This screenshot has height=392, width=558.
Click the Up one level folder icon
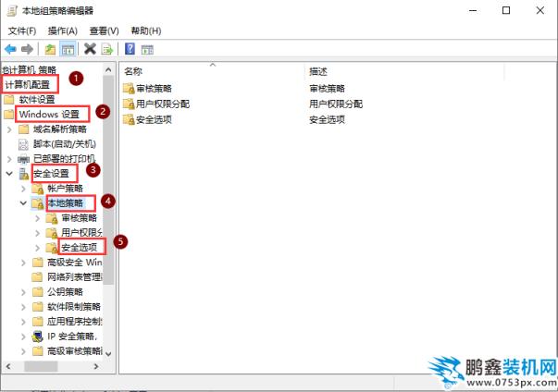click(x=50, y=49)
